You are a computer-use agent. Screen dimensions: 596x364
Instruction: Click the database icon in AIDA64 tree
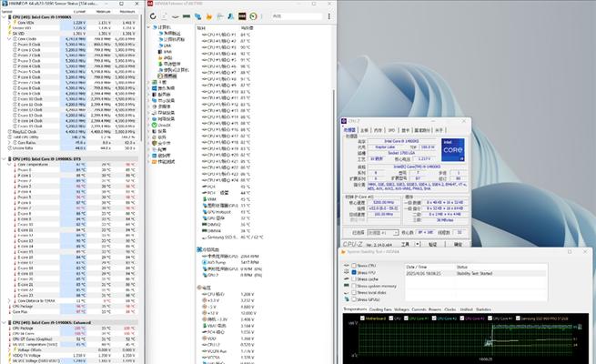click(x=155, y=156)
